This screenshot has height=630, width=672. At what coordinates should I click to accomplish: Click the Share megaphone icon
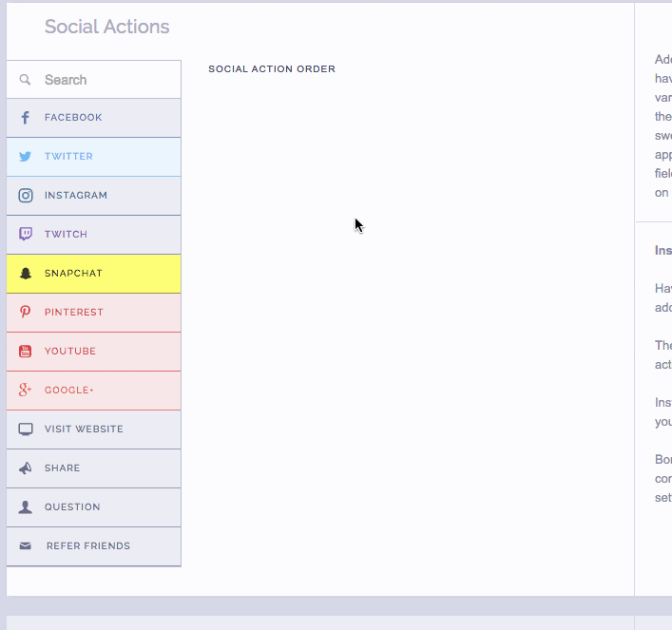click(x=26, y=468)
